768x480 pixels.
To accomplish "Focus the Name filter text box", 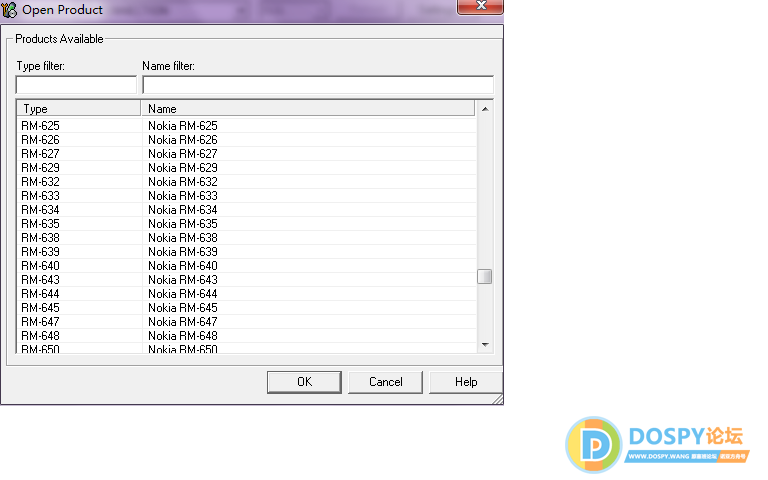I will click(317, 85).
